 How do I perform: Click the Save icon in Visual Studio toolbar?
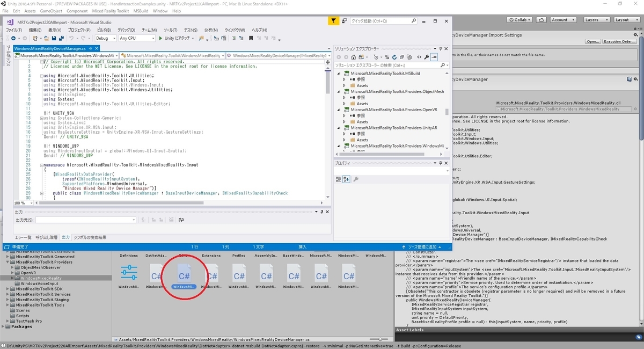[54, 38]
